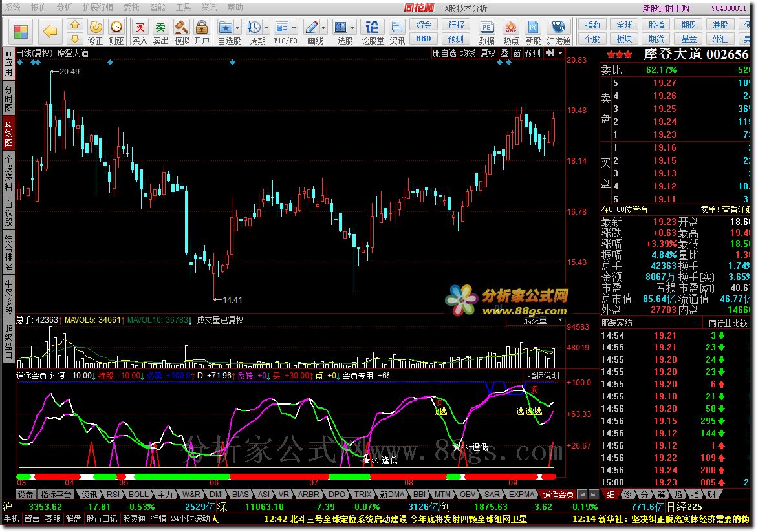Open the 扩展行情 menu

pyautogui.click(x=98, y=7)
